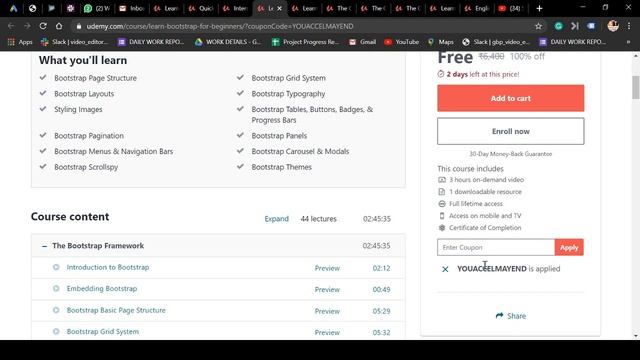Viewport: 640px width, 360px height.
Task: Go forward using the browser forward arrow
Action: (27, 26)
